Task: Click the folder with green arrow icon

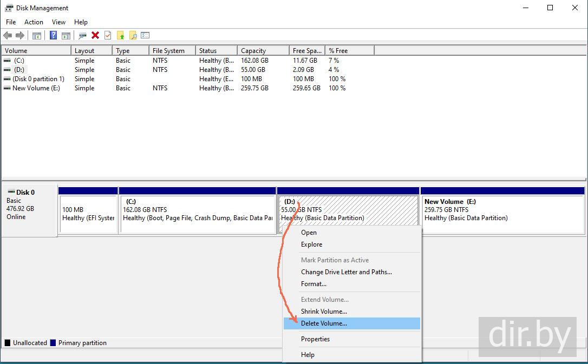Action: [120, 36]
